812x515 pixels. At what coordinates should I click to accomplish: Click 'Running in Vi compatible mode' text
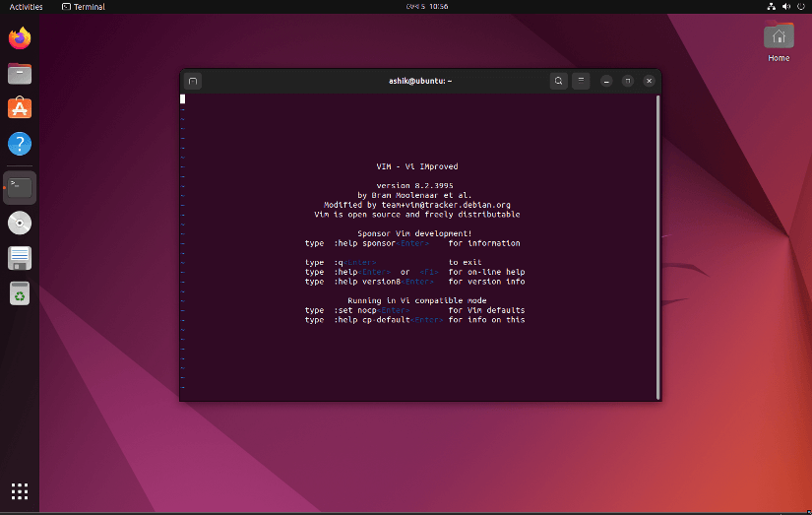tap(417, 300)
